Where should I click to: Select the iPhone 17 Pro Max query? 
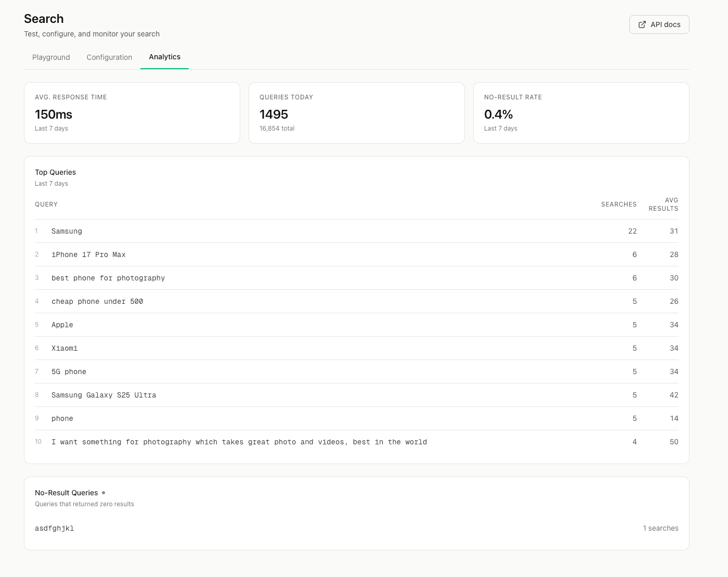(x=88, y=254)
